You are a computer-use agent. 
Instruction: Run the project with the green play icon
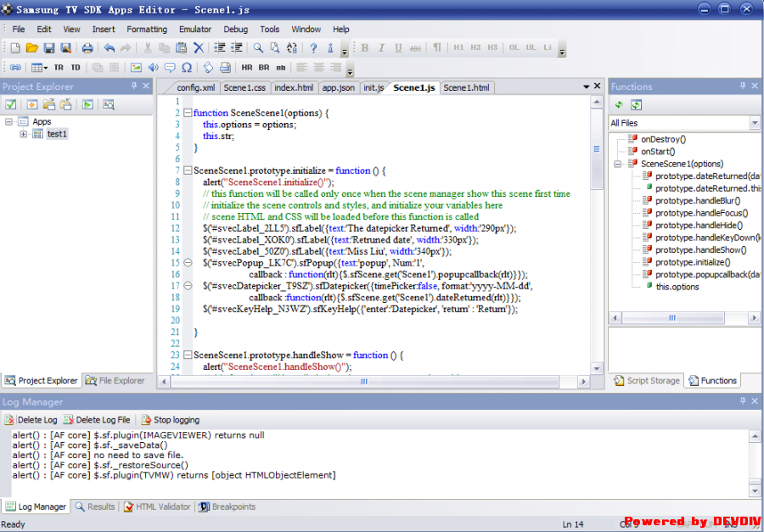coord(87,104)
